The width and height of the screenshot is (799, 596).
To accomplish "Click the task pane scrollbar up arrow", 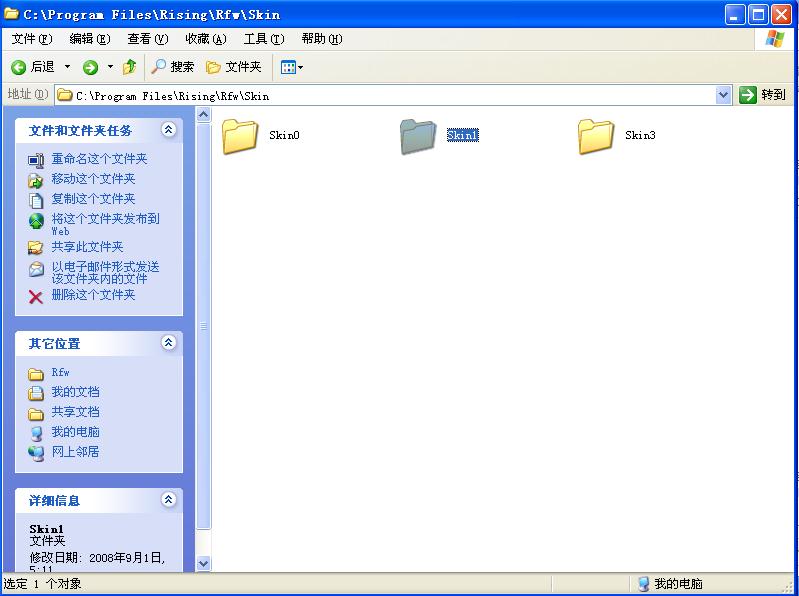I will pos(203,115).
